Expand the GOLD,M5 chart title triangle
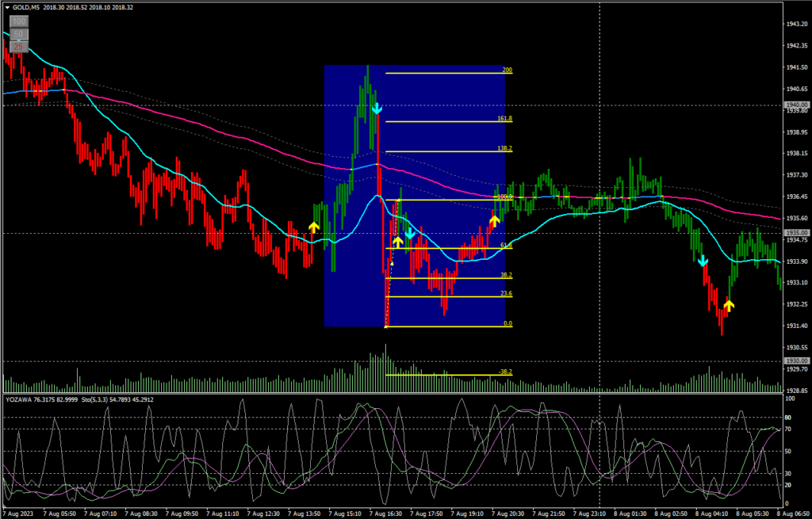 (7, 7)
